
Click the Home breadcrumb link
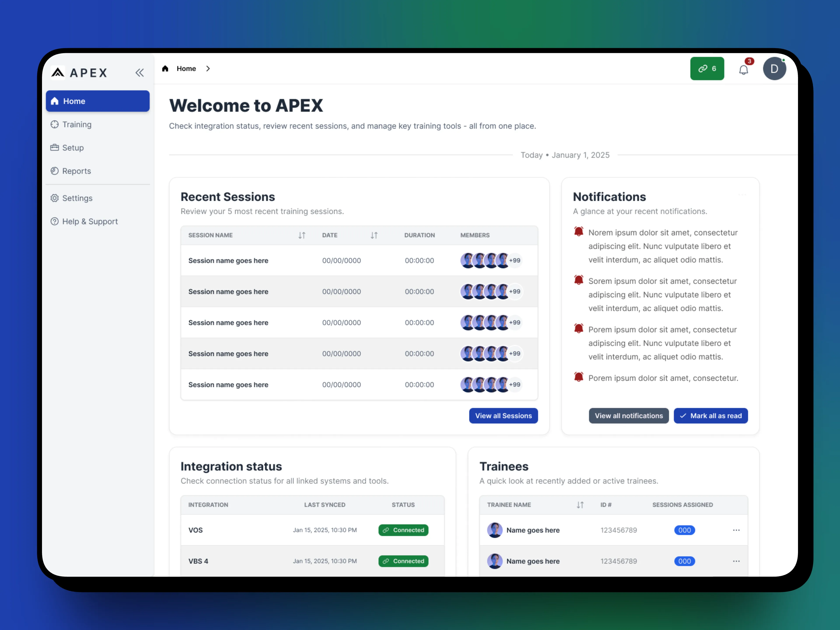(186, 69)
